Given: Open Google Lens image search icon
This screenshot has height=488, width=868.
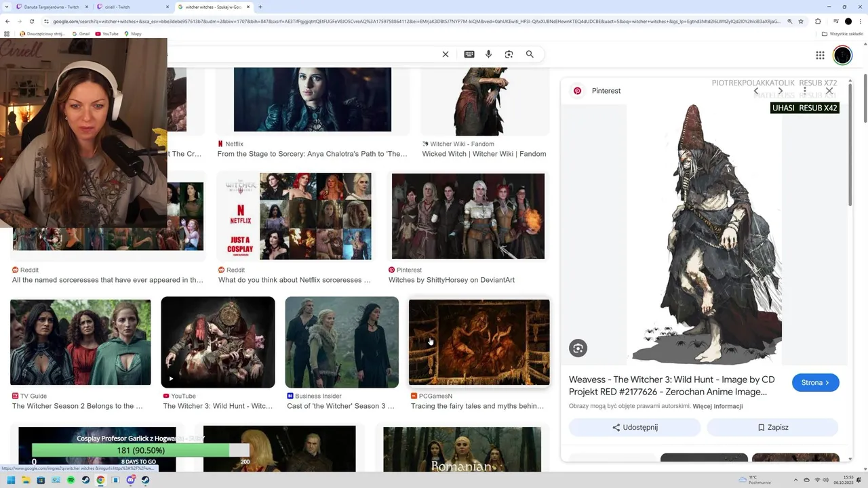Looking at the screenshot, I should tap(509, 54).
